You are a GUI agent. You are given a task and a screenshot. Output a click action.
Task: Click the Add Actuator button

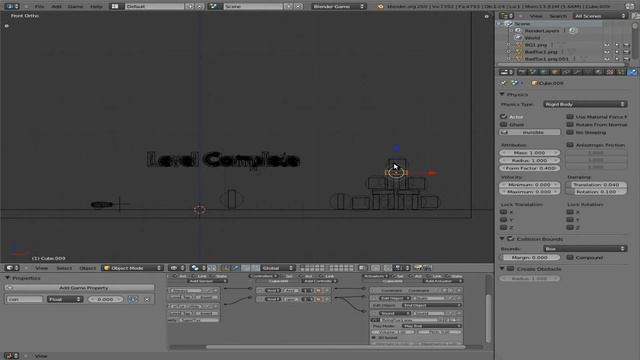(x=442, y=281)
